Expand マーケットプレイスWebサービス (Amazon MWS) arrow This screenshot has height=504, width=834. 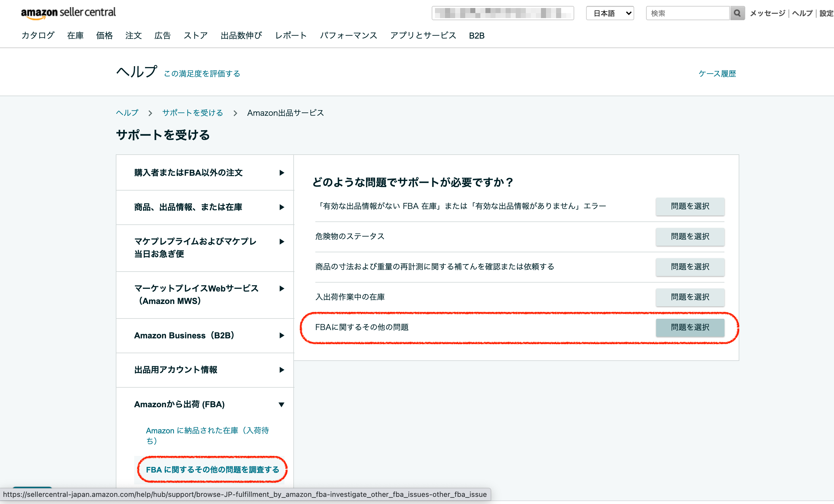pyautogui.click(x=281, y=289)
